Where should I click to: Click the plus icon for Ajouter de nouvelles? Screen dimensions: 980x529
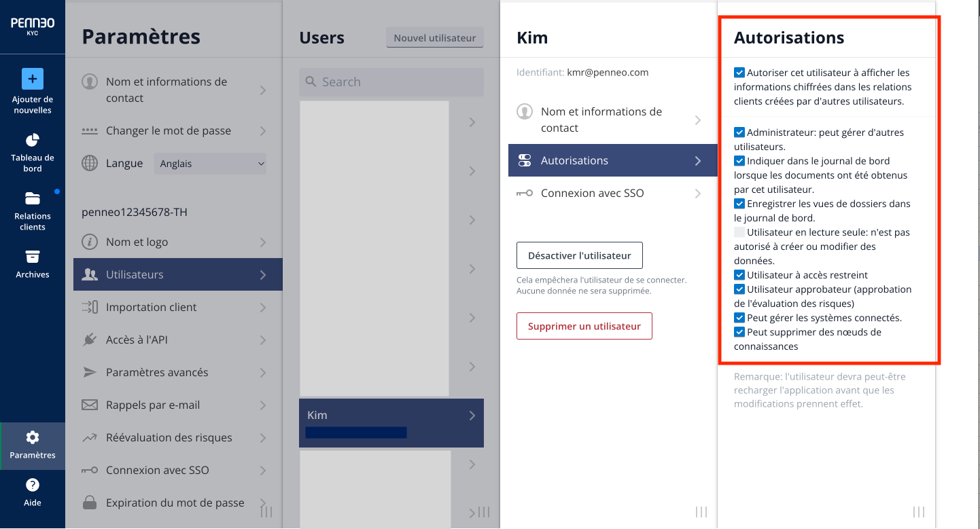click(x=33, y=79)
